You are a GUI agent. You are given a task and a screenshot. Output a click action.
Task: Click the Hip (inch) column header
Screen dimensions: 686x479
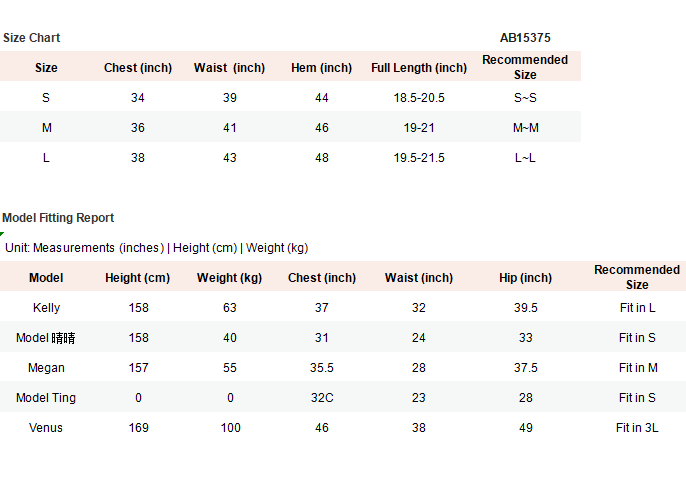point(525,278)
